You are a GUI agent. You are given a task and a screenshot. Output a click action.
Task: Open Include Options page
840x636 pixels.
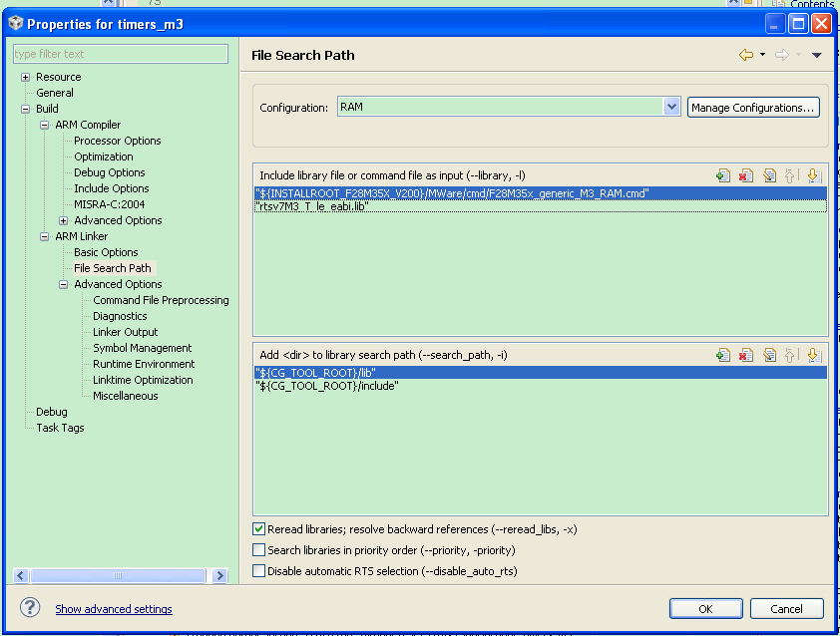point(112,188)
